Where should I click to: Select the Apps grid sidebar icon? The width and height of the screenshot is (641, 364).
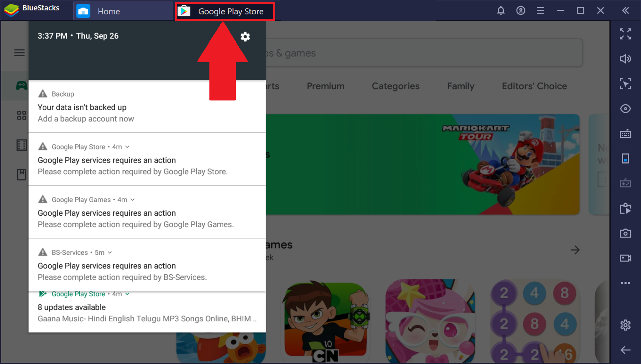point(22,116)
